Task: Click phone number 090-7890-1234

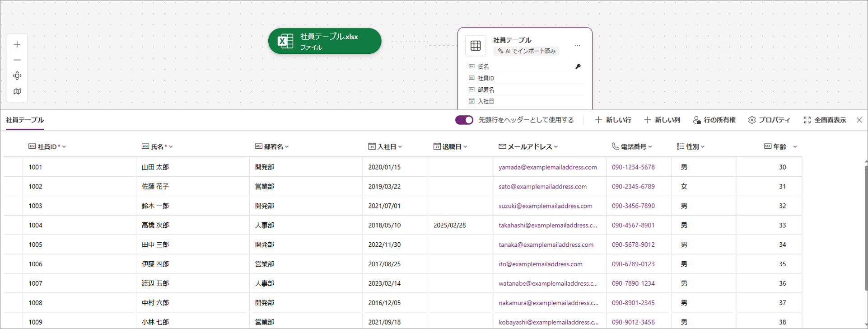Action: [x=633, y=284]
